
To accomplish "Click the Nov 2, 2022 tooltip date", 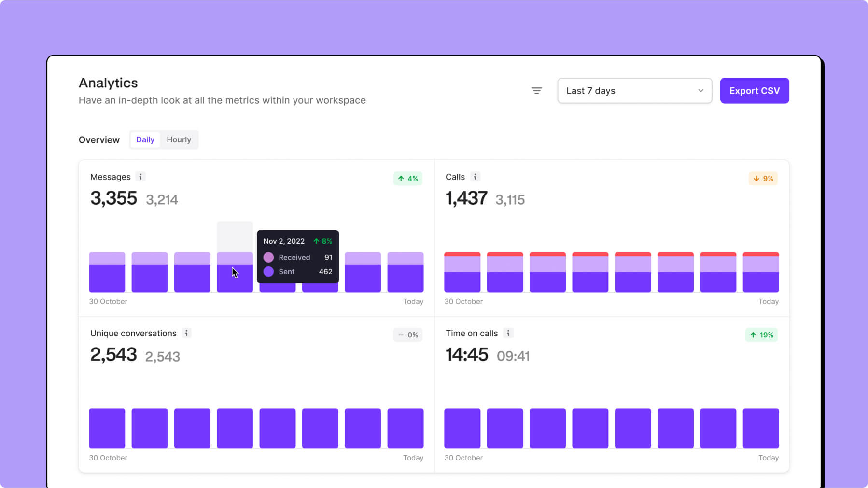I will pos(284,241).
